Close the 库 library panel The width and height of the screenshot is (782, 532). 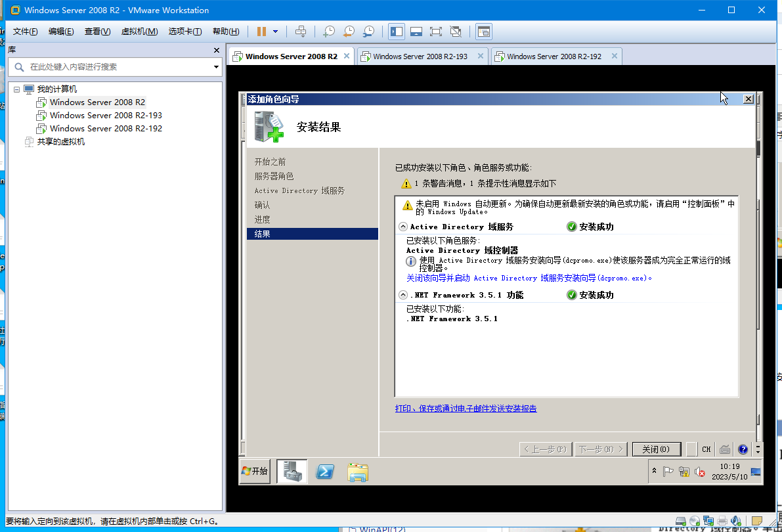[217, 50]
